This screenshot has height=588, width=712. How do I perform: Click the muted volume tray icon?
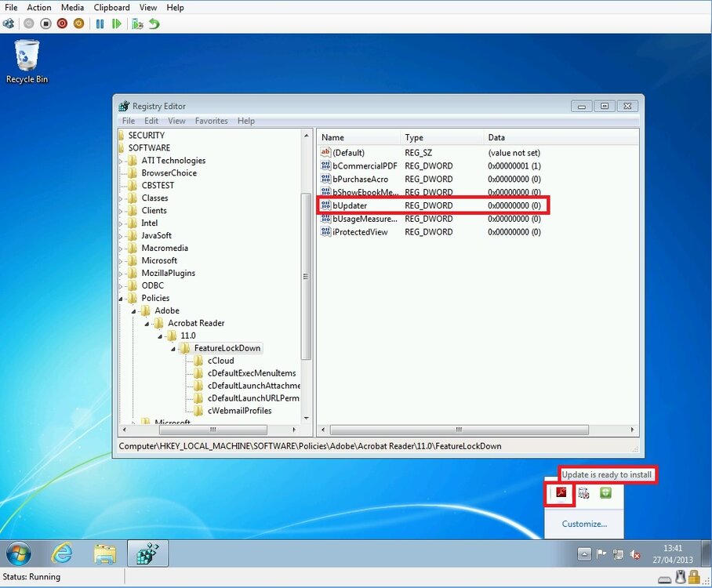click(635, 554)
